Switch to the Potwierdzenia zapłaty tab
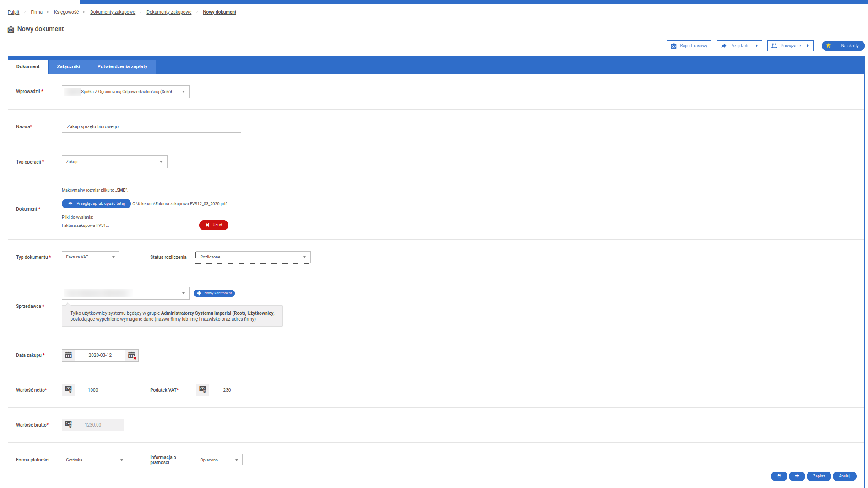 coord(122,67)
